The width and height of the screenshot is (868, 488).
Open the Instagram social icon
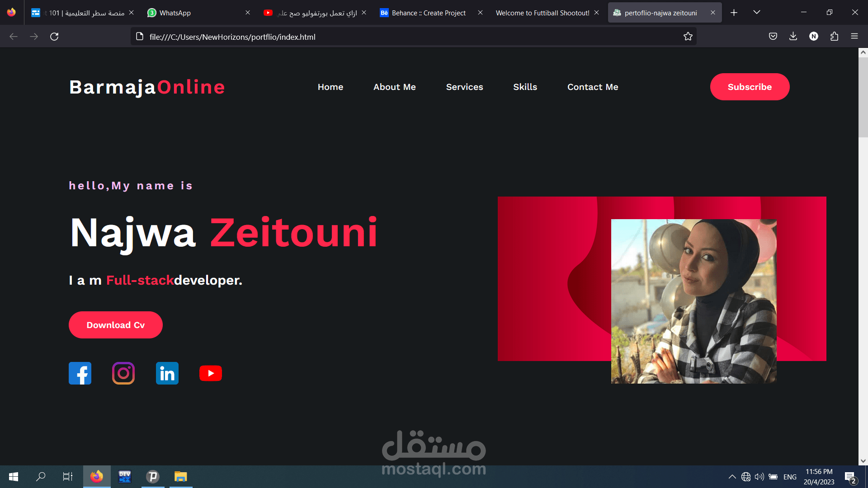click(x=123, y=373)
